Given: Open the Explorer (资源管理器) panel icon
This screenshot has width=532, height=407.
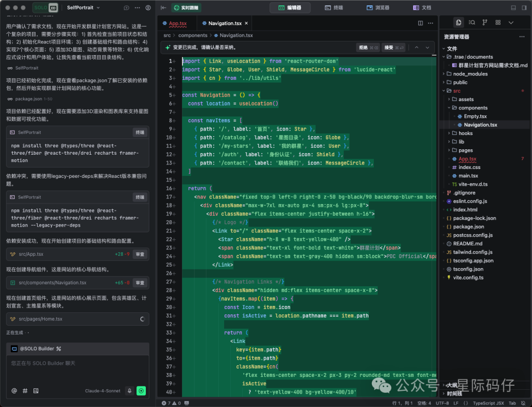Looking at the screenshot, I should point(458,22).
